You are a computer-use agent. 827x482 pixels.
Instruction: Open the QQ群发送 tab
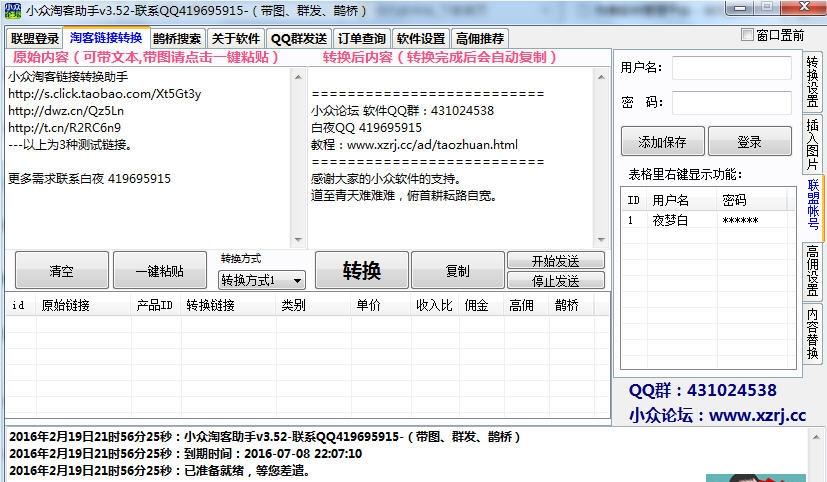[299, 38]
